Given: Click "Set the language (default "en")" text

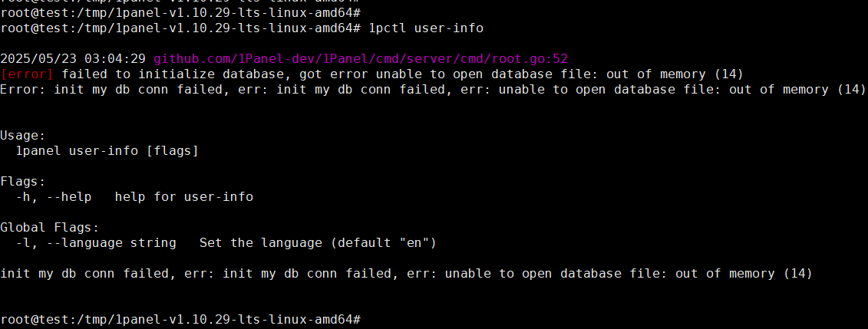Looking at the screenshot, I should (x=318, y=243).
